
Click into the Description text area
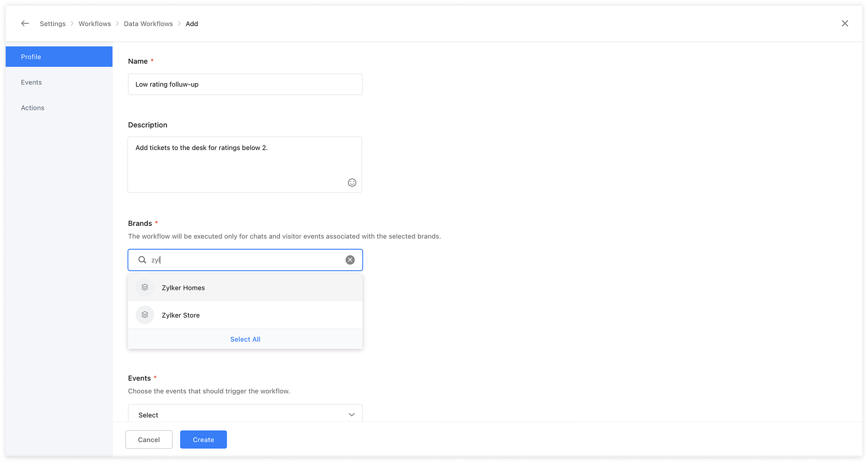click(238, 164)
